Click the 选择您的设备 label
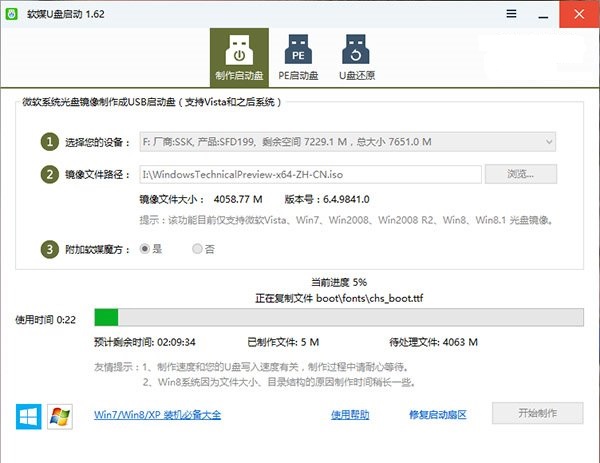 click(x=97, y=142)
